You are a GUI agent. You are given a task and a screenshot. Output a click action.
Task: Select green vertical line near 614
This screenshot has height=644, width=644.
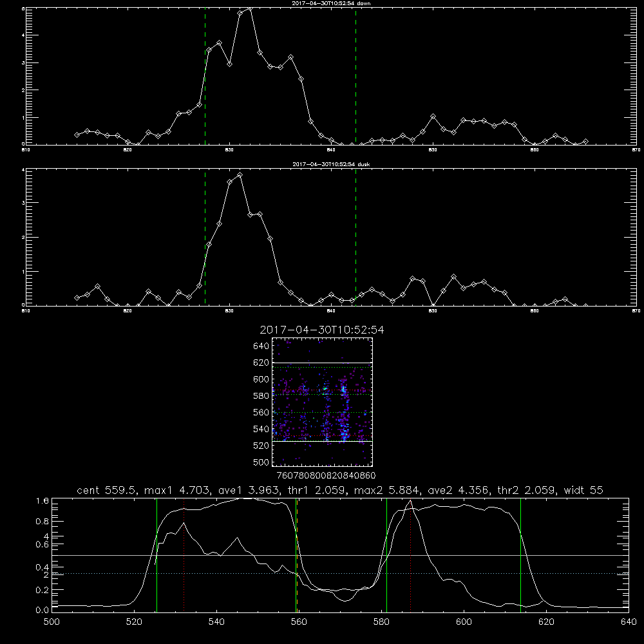[520, 555]
